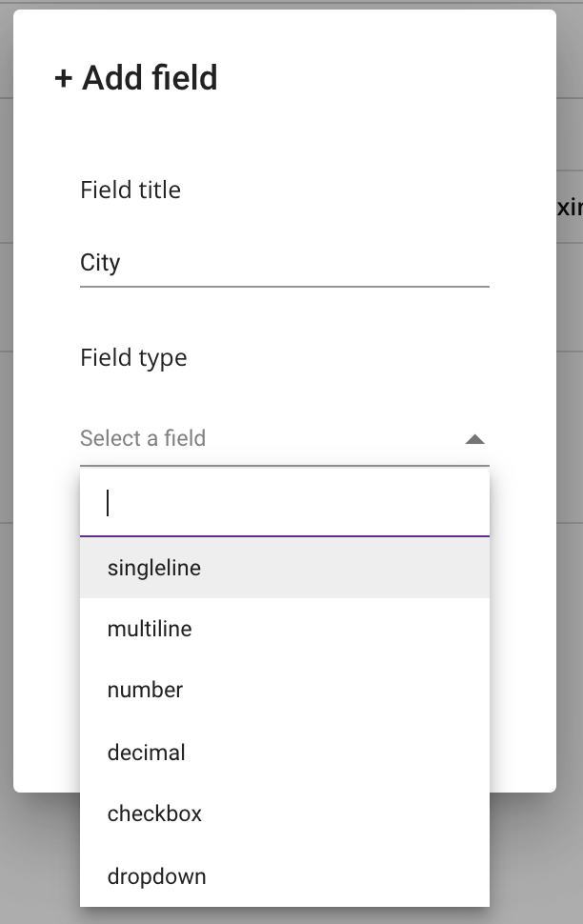Click the "Field title" label
This screenshot has height=924, width=583.
coord(131,190)
